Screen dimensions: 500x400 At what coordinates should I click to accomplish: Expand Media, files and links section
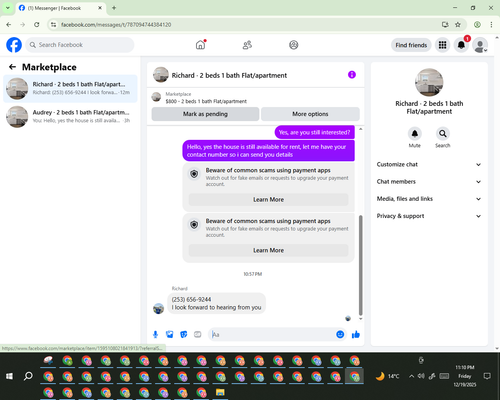point(429,199)
